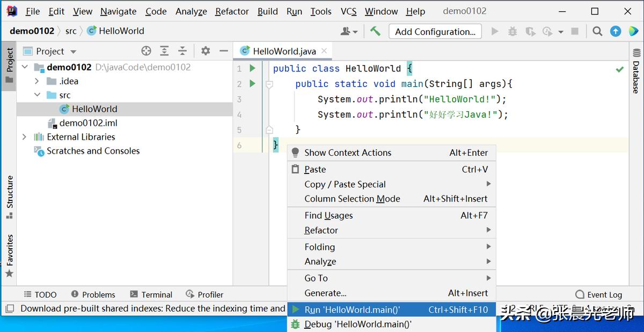
Task: Collapse the src folder
Action: (x=36, y=95)
